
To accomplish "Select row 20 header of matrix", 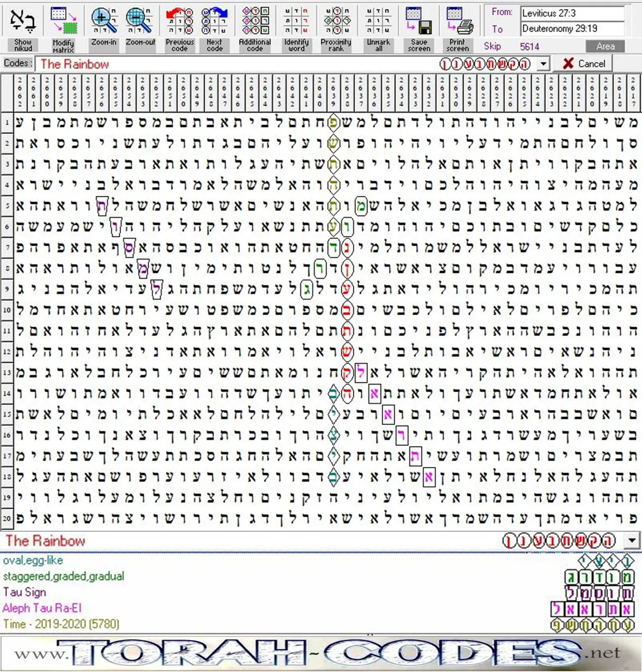I will point(7,518).
